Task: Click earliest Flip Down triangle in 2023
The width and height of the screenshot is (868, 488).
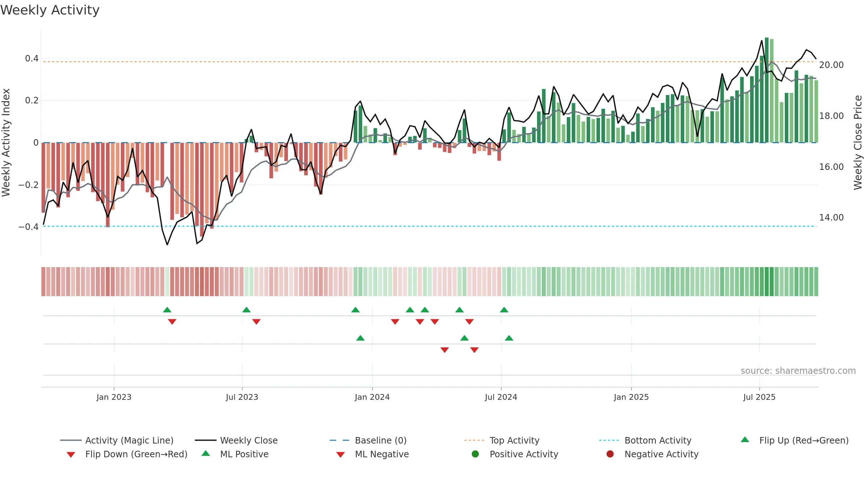Action: (172, 322)
